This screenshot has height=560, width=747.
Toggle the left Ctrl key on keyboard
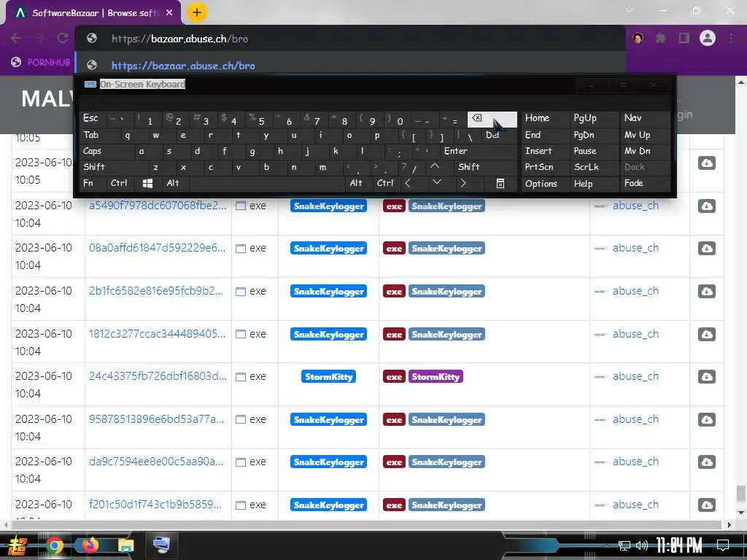click(121, 183)
